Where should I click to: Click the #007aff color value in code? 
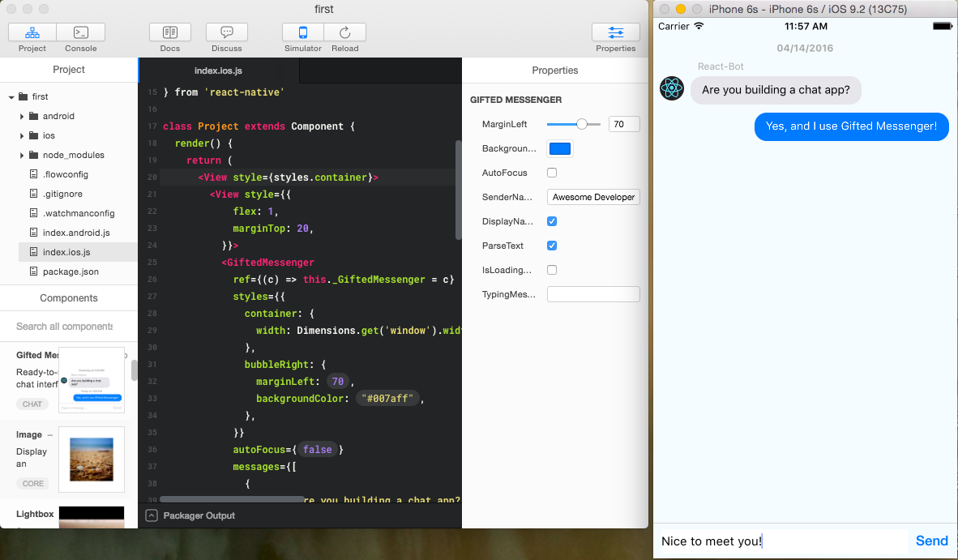pyautogui.click(x=388, y=399)
